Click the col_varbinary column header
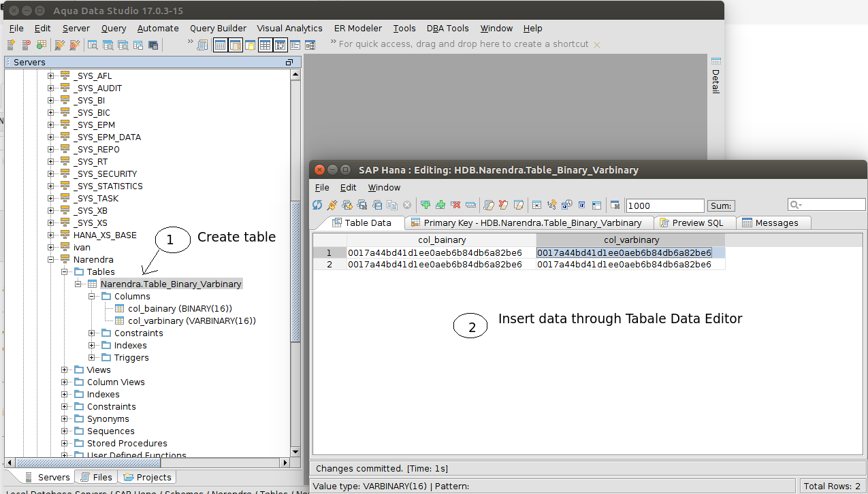The image size is (868, 494). tap(631, 240)
